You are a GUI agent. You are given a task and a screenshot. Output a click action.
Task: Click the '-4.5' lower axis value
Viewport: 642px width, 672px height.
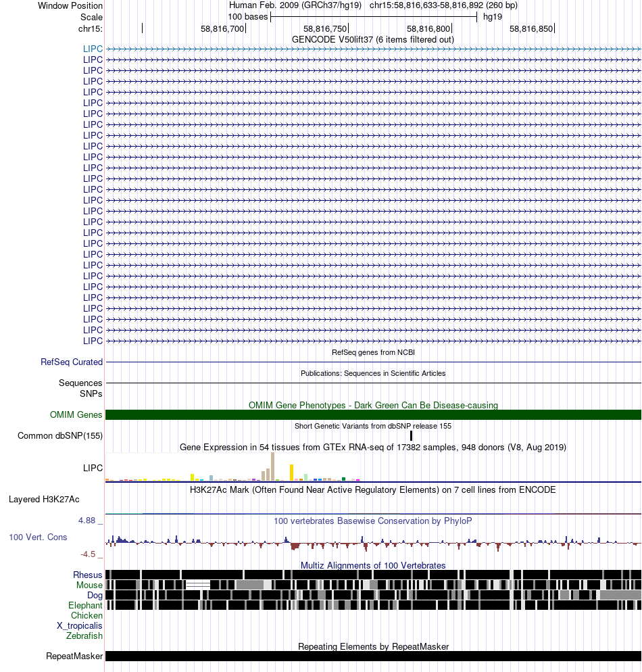[88, 554]
